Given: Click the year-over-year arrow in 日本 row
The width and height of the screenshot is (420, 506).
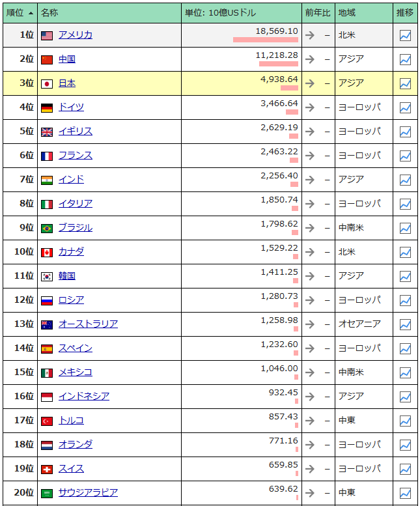Looking at the screenshot, I should [310, 83].
